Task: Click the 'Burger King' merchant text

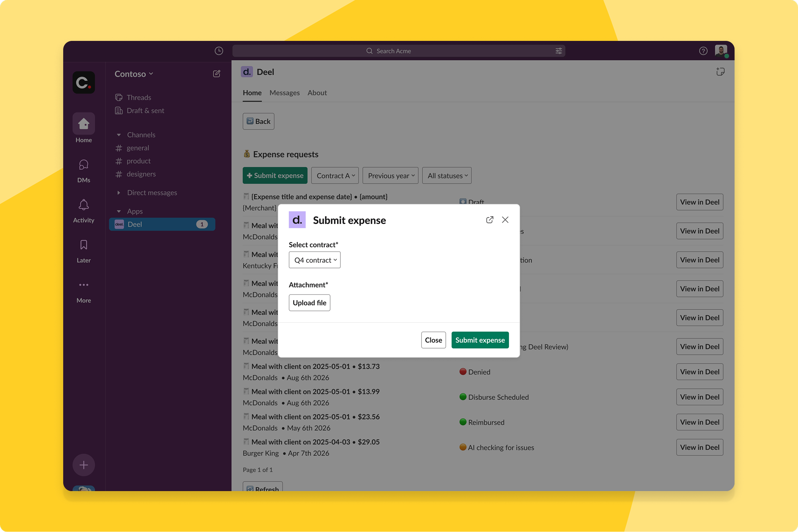Action: coord(261,453)
